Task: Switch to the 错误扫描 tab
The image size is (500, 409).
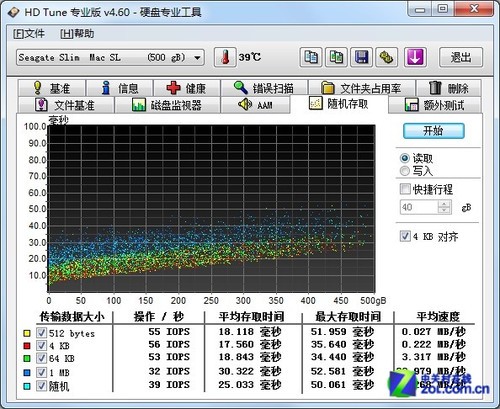Action: 264,88
